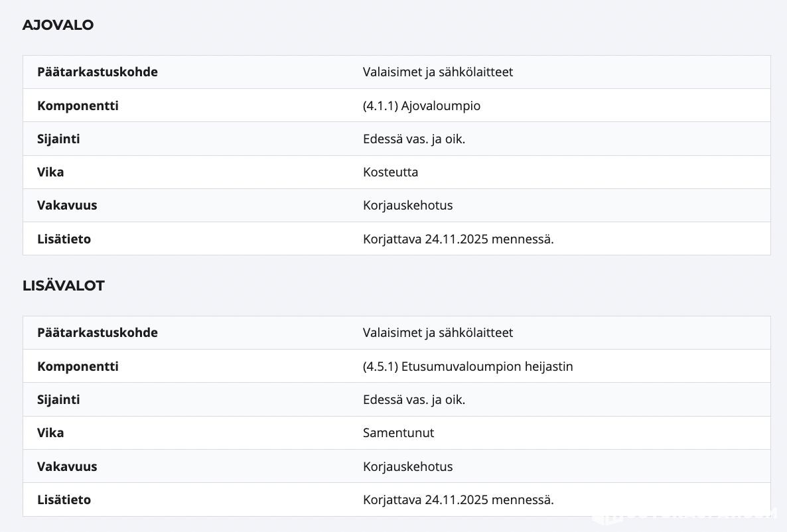Image resolution: width=787 pixels, height=532 pixels.
Task: Click the LISÄVALOT section heading
Action: [63, 286]
